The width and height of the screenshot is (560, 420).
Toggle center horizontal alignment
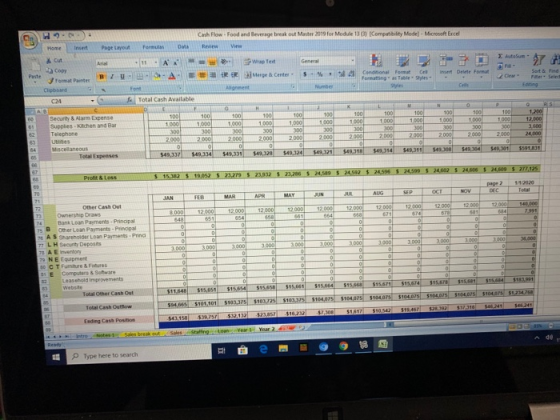point(202,75)
